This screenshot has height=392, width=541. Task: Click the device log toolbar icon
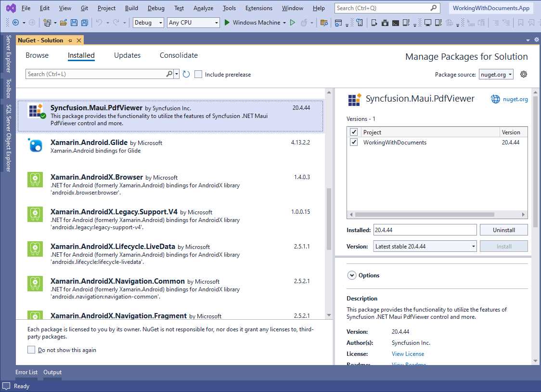pyautogui.click(x=406, y=23)
